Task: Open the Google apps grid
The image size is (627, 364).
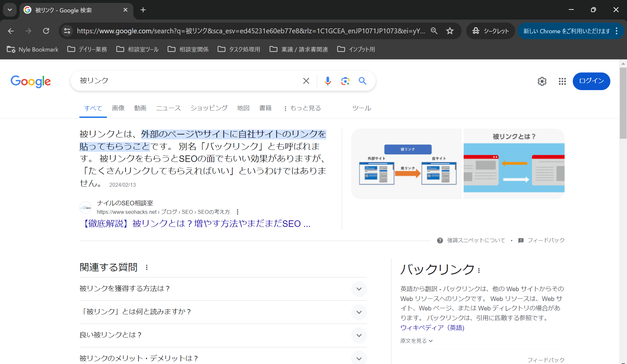Action: pos(562,81)
